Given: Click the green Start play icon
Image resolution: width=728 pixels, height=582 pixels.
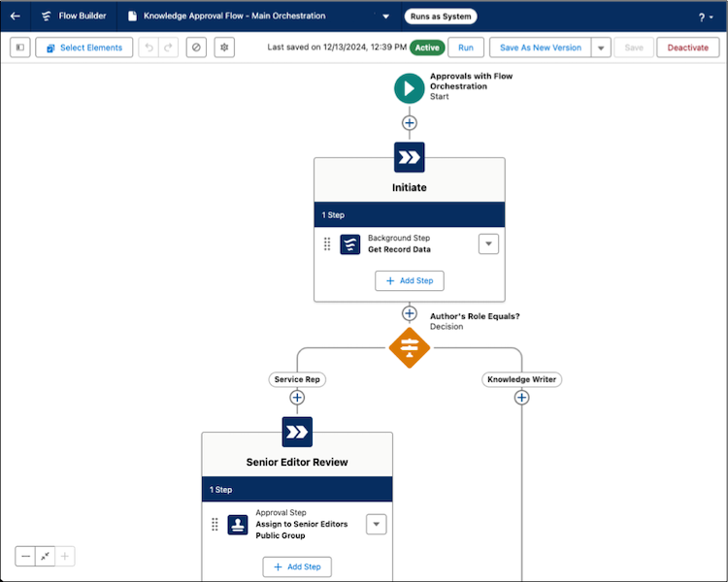Looking at the screenshot, I should [x=409, y=88].
